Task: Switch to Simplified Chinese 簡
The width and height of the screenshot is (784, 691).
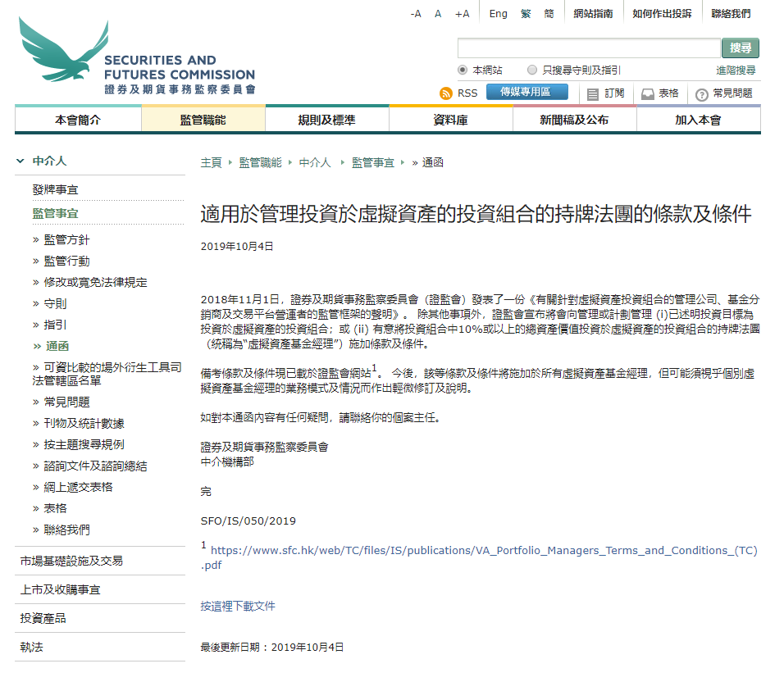Action: click(549, 14)
